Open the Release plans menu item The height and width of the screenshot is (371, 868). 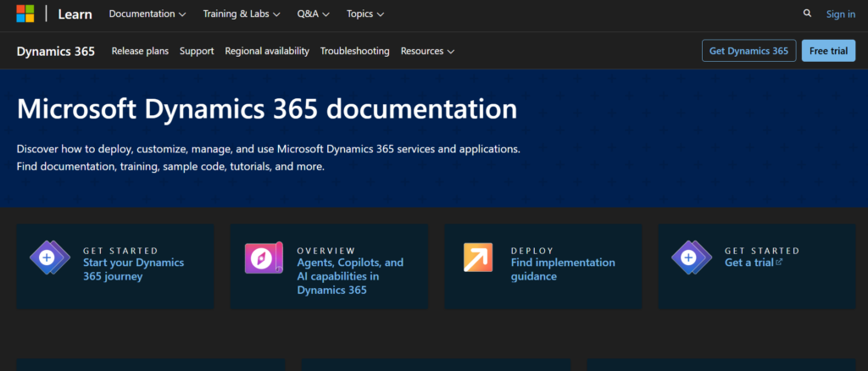[140, 51]
